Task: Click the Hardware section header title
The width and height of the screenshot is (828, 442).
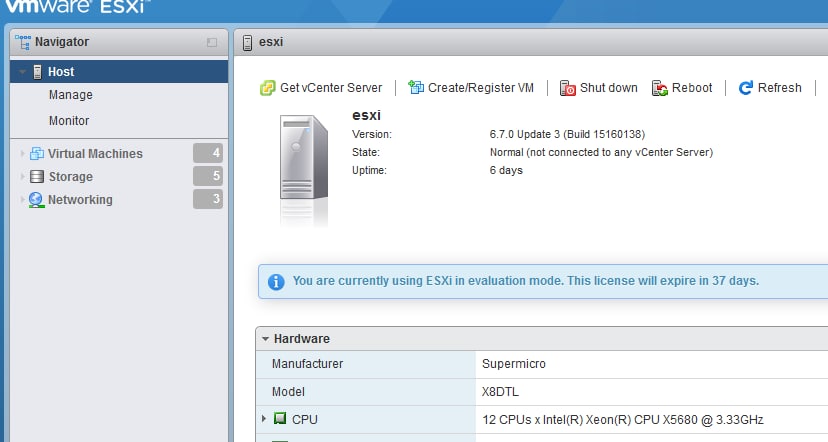Action: tap(302, 339)
